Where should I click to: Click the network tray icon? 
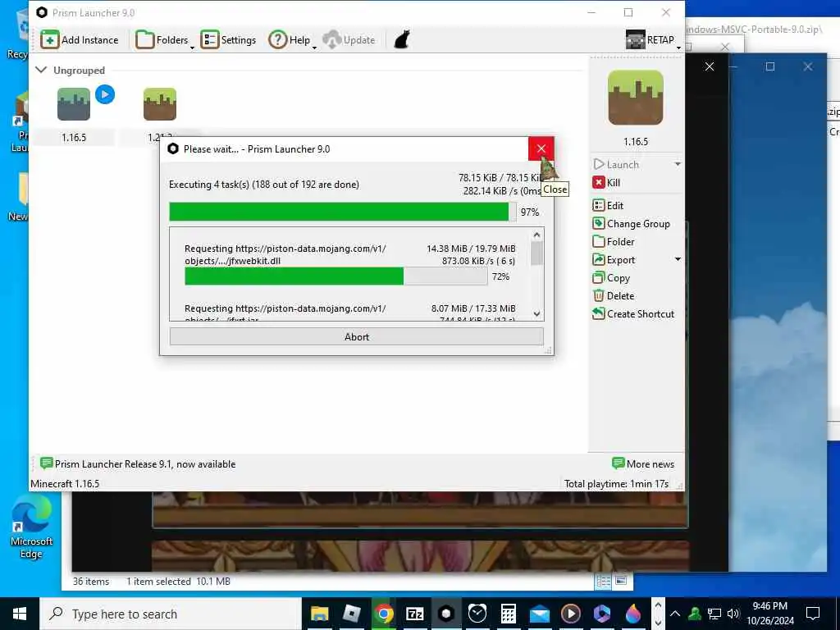click(714, 614)
